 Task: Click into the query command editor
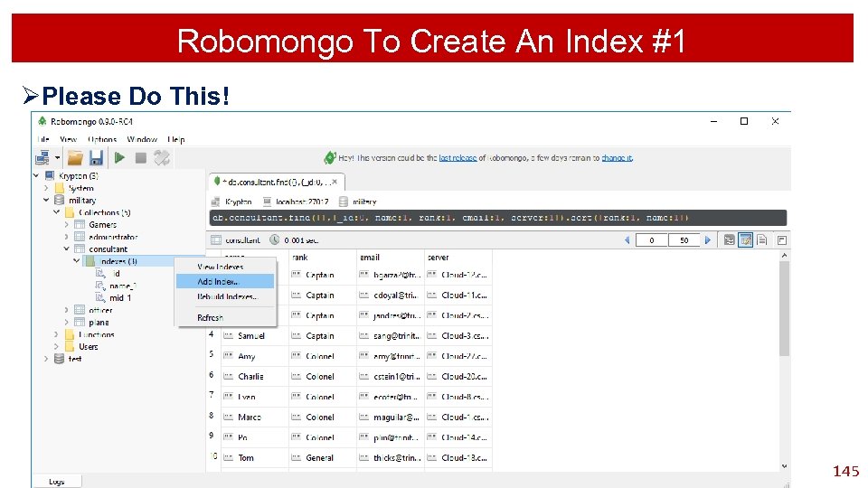[498, 218]
